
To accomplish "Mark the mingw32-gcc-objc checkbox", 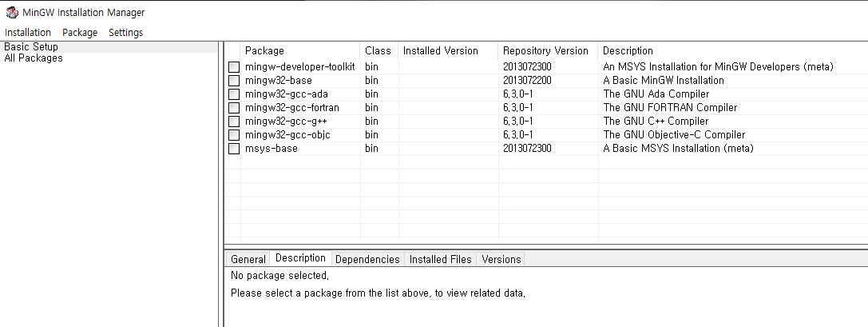I will coord(234,135).
